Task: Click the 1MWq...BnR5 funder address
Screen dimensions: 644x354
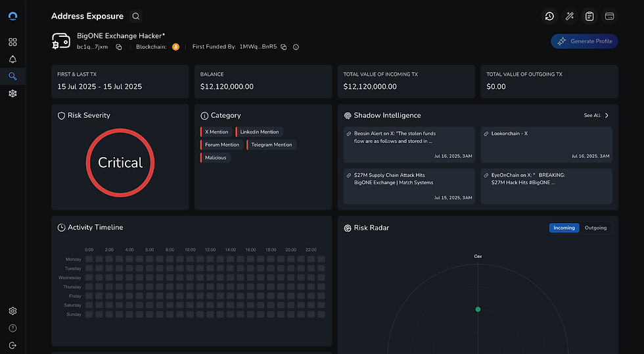Action: tap(258, 47)
